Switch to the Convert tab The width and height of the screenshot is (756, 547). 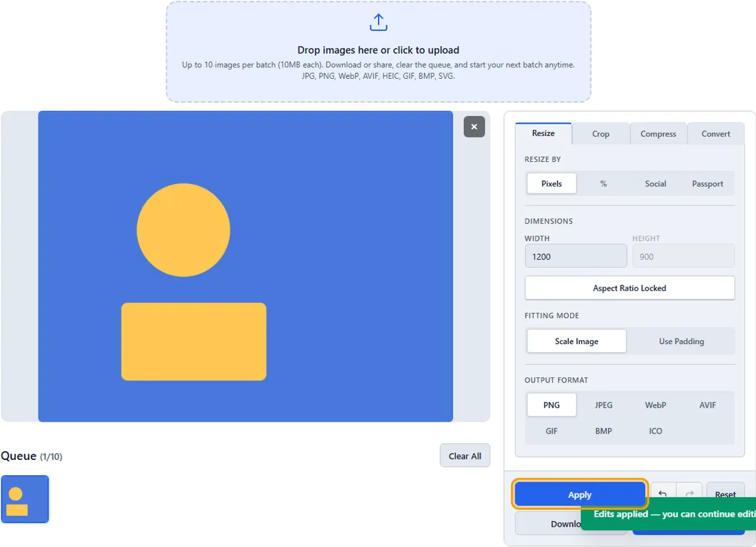point(716,134)
